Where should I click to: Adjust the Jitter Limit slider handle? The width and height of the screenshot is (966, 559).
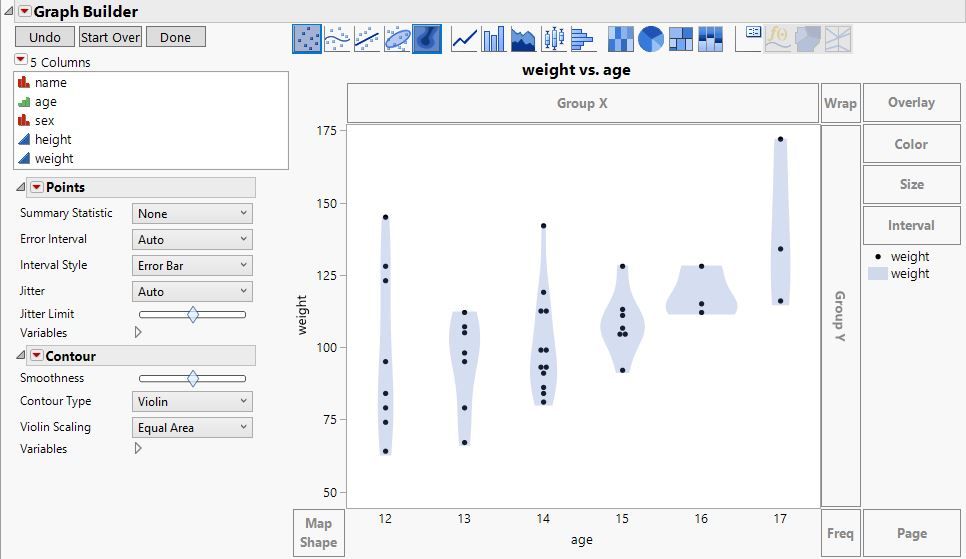[x=193, y=314]
